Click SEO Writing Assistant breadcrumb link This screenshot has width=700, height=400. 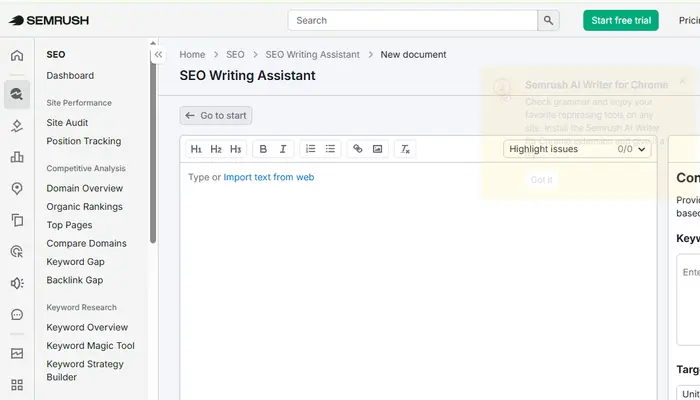tap(312, 54)
